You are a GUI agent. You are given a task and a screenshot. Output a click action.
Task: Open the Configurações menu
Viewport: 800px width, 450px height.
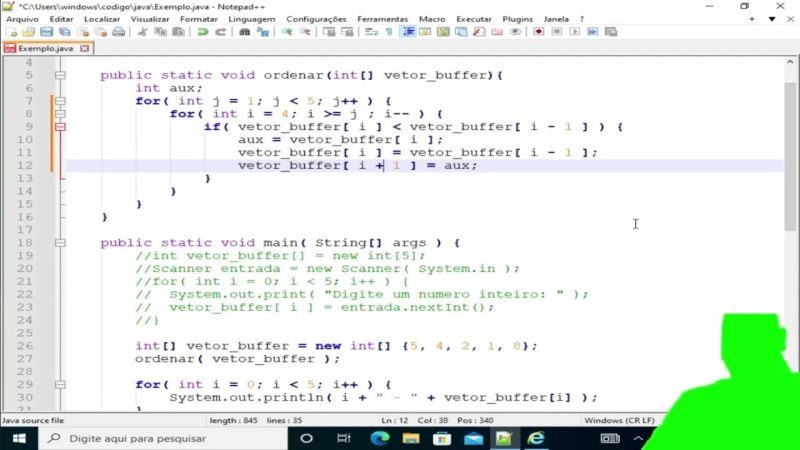pos(316,19)
